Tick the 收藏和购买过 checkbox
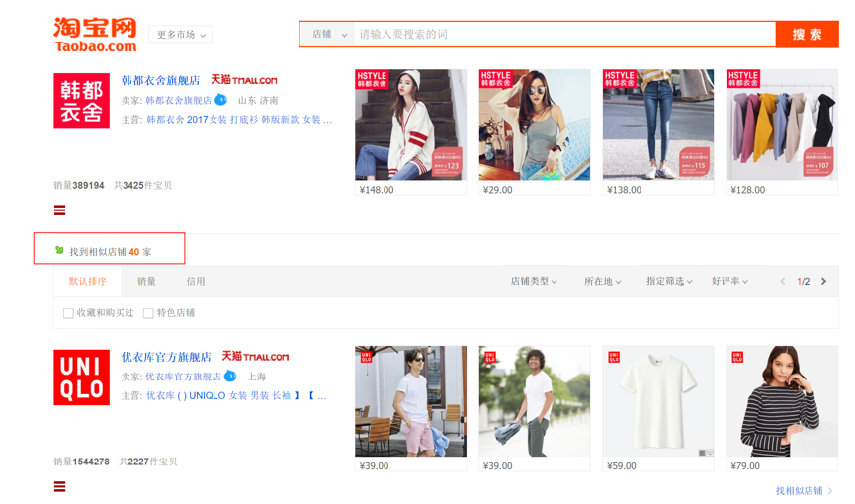 [68, 313]
